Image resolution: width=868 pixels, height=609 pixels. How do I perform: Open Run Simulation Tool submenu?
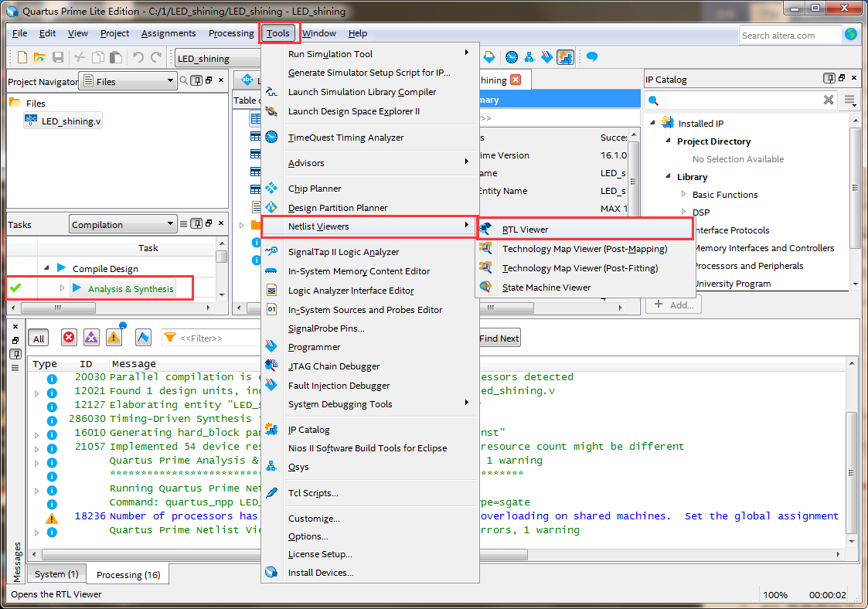(369, 53)
